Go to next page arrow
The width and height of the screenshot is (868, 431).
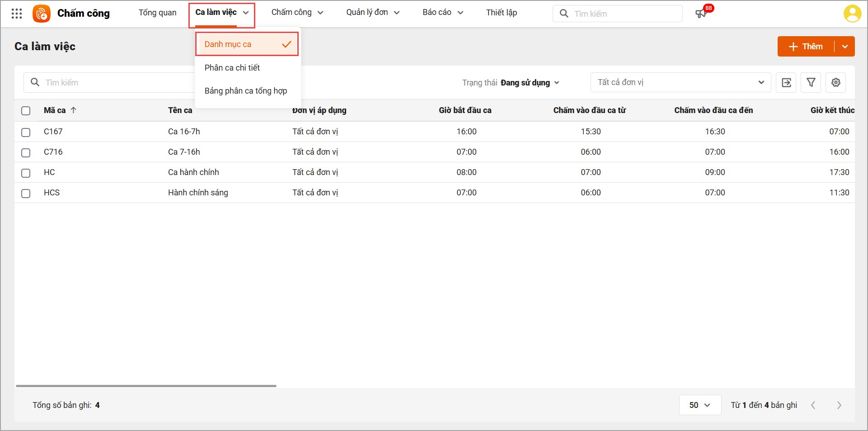click(x=839, y=405)
